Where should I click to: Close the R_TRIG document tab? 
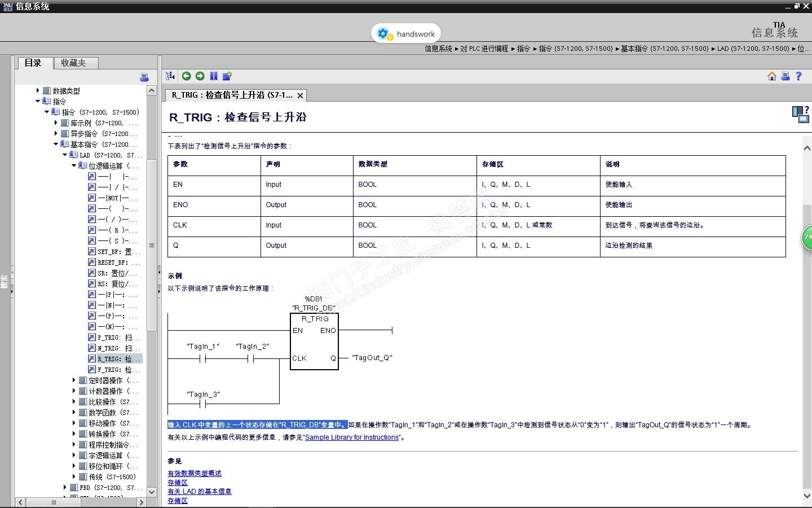301,95
